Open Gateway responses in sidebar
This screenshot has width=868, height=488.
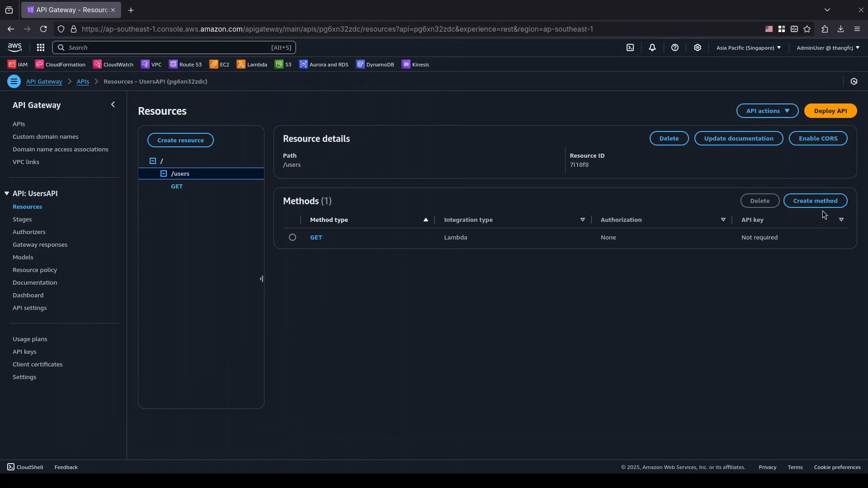click(x=40, y=245)
